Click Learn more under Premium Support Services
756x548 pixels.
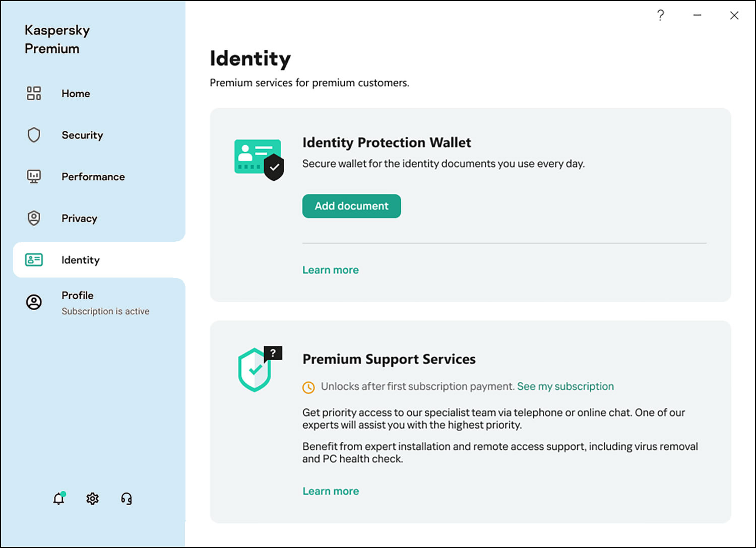pyautogui.click(x=331, y=491)
